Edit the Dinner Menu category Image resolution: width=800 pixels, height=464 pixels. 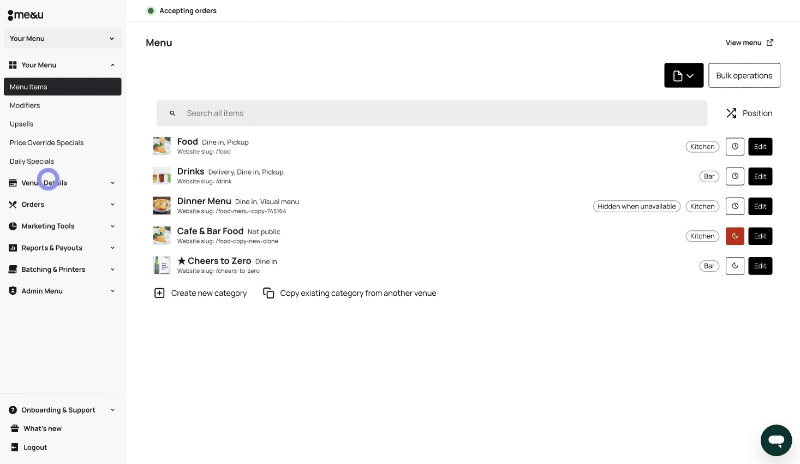(760, 206)
